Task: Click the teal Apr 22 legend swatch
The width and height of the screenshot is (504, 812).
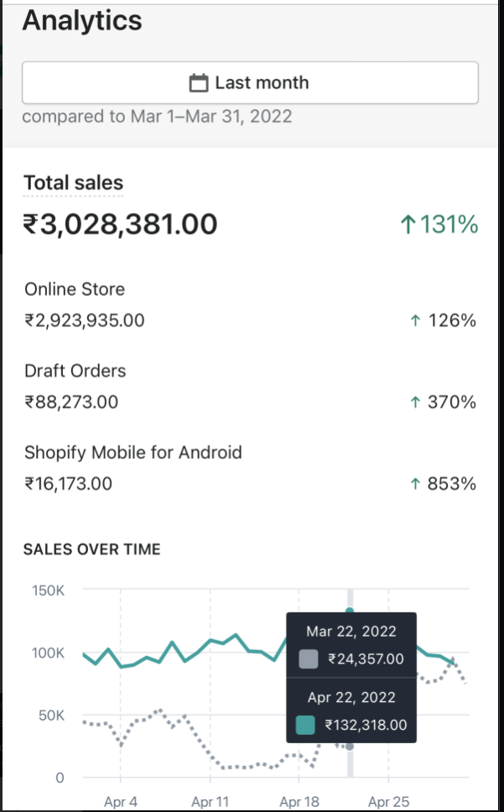Action: [306, 725]
